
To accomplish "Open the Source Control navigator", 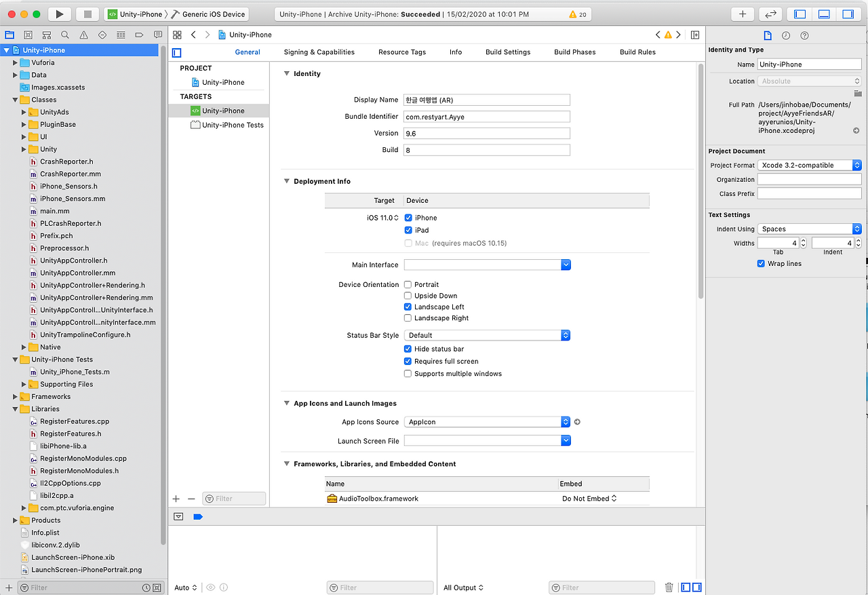I will (x=28, y=35).
